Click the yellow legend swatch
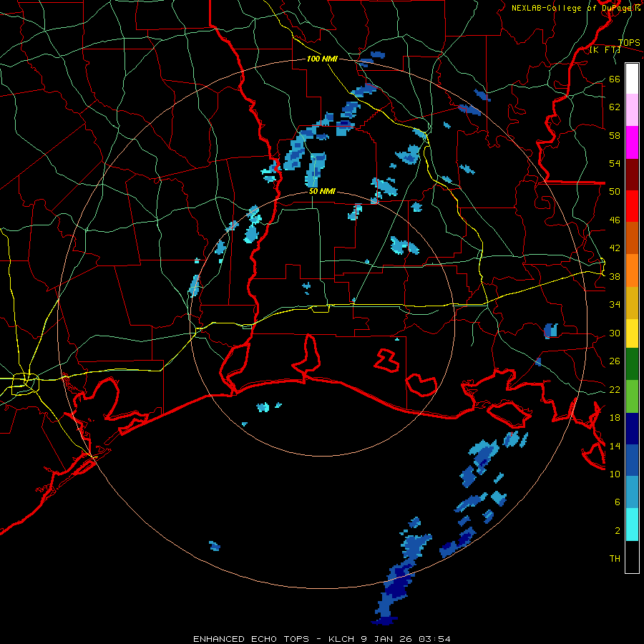The width and height of the screenshot is (644, 644). click(x=632, y=333)
